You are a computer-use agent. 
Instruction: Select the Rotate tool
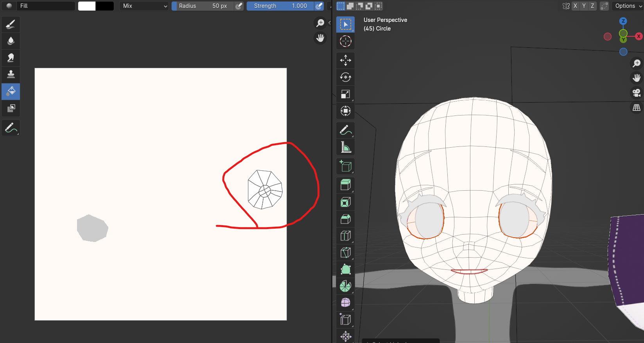[346, 77]
